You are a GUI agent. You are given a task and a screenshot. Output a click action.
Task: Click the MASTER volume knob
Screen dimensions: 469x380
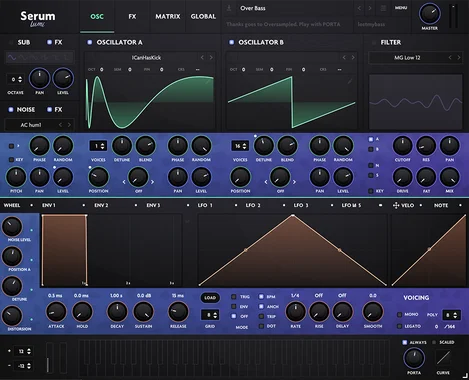point(429,14)
